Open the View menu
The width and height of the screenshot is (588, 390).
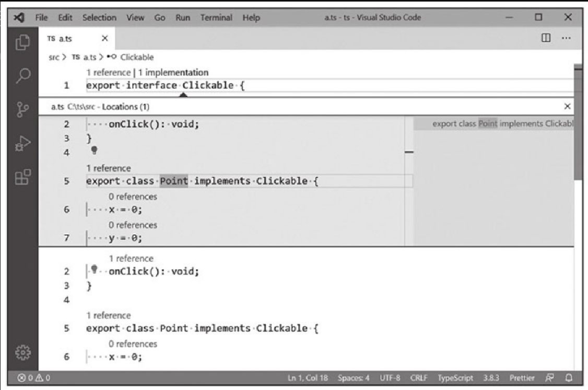[x=135, y=18]
